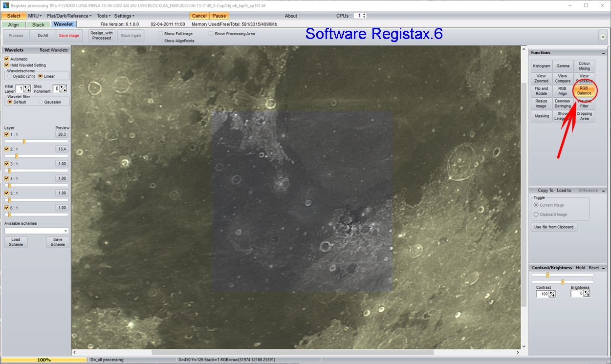
Task: Open the Tools menu
Action: click(104, 16)
